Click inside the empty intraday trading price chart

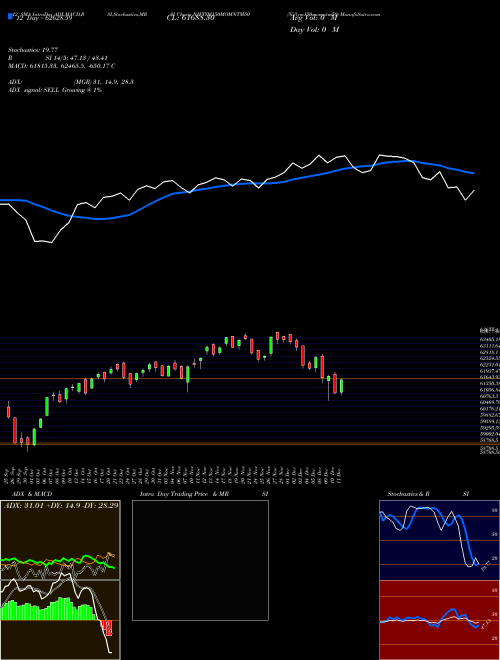[200, 560]
